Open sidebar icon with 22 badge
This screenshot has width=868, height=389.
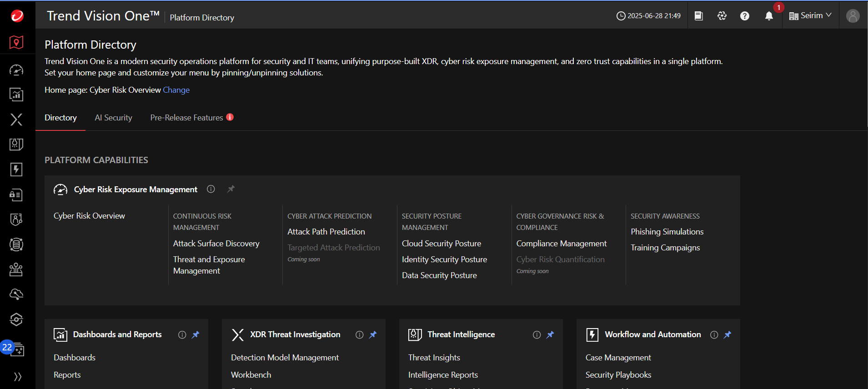(x=16, y=349)
